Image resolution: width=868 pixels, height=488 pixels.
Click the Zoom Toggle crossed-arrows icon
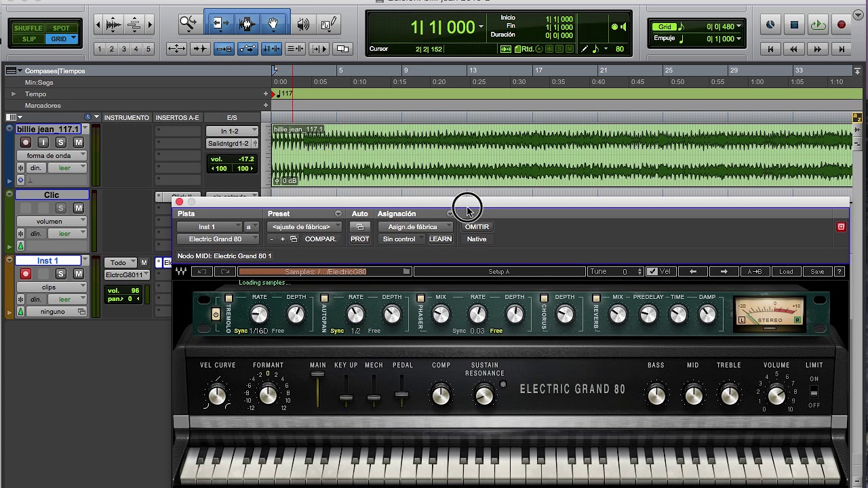tap(176, 49)
